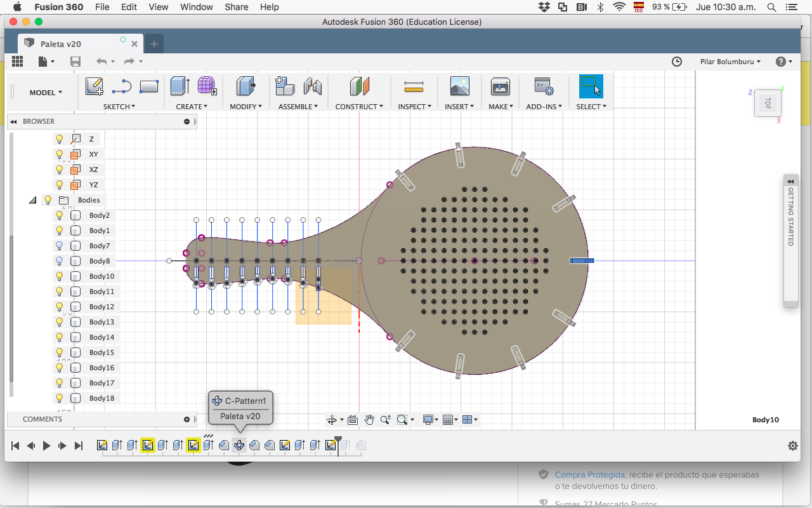Open the CONSTRUCT dropdown menu
The height and width of the screenshot is (508, 812).
click(359, 107)
